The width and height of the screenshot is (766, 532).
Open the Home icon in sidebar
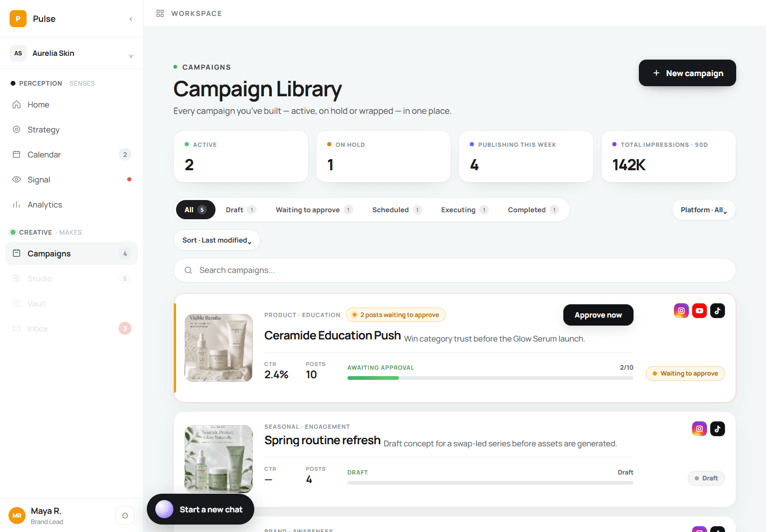click(x=16, y=105)
